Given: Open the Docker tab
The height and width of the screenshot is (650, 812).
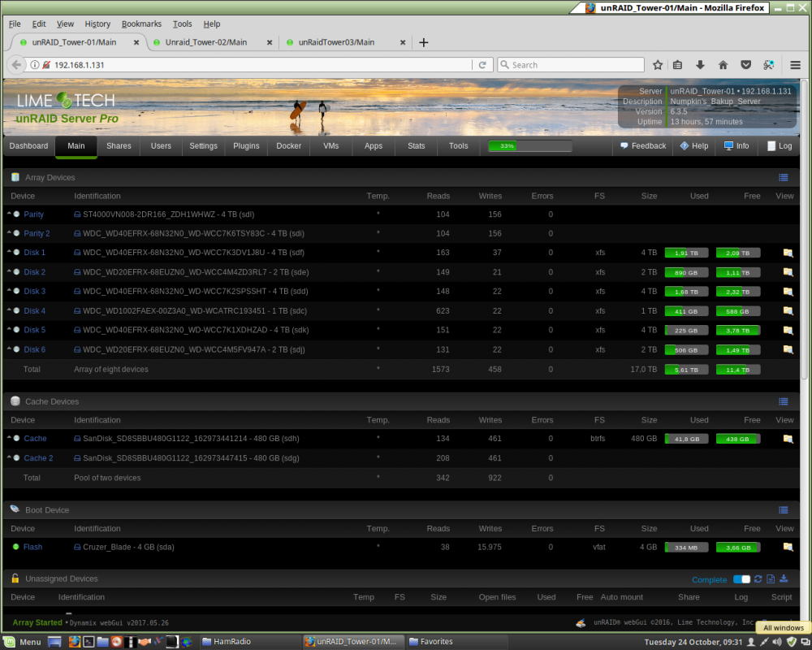Looking at the screenshot, I should click(288, 146).
